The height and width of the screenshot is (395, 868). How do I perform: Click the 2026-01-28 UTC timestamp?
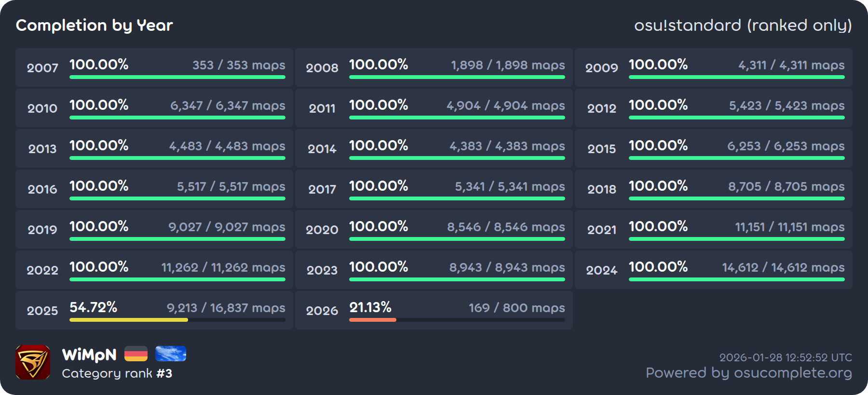[786, 357]
